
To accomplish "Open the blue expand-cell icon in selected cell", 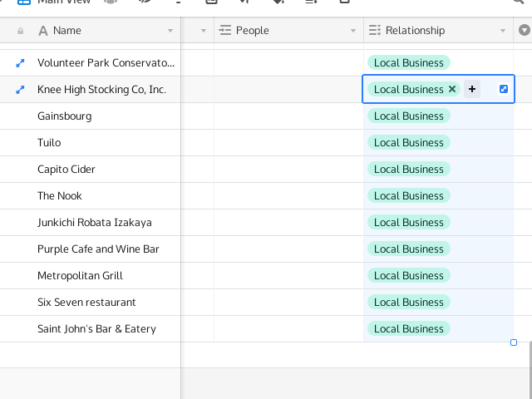I will coord(504,89).
